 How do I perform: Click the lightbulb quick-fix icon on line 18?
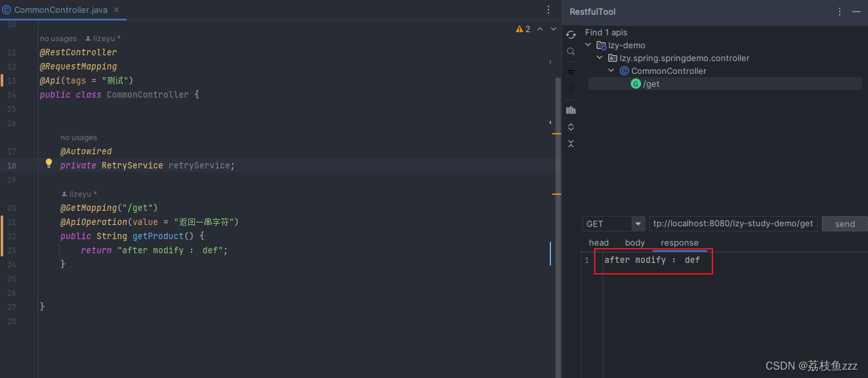tap(48, 164)
